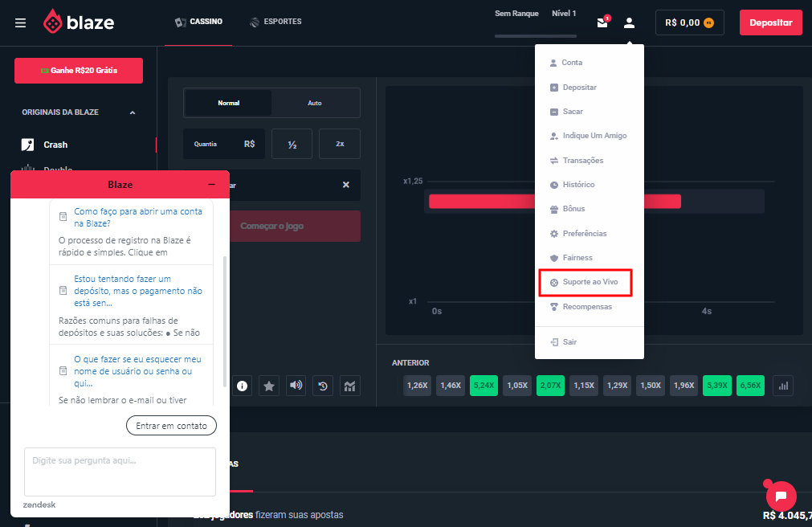Click the previous result 1,96X
Viewport: 812px width, 527px height.
pyautogui.click(x=683, y=386)
